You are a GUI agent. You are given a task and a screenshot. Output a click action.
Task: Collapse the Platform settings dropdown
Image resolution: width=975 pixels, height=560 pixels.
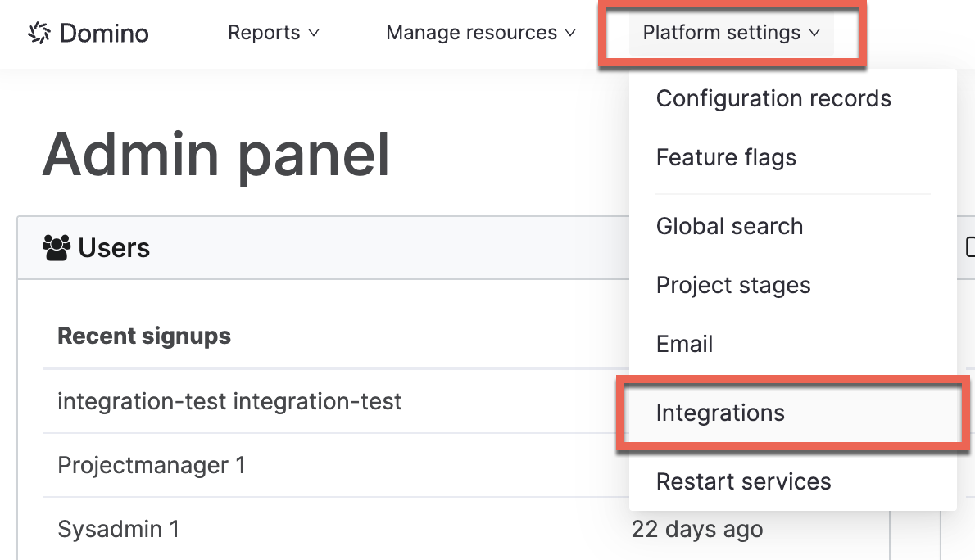click(x=729, y=33)
